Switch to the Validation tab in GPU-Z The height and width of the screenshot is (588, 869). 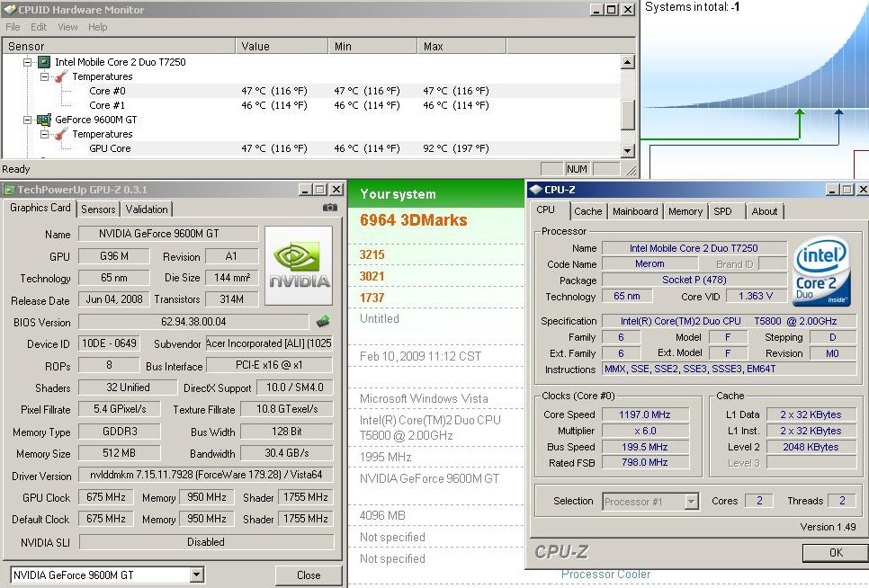click(147, 209)
